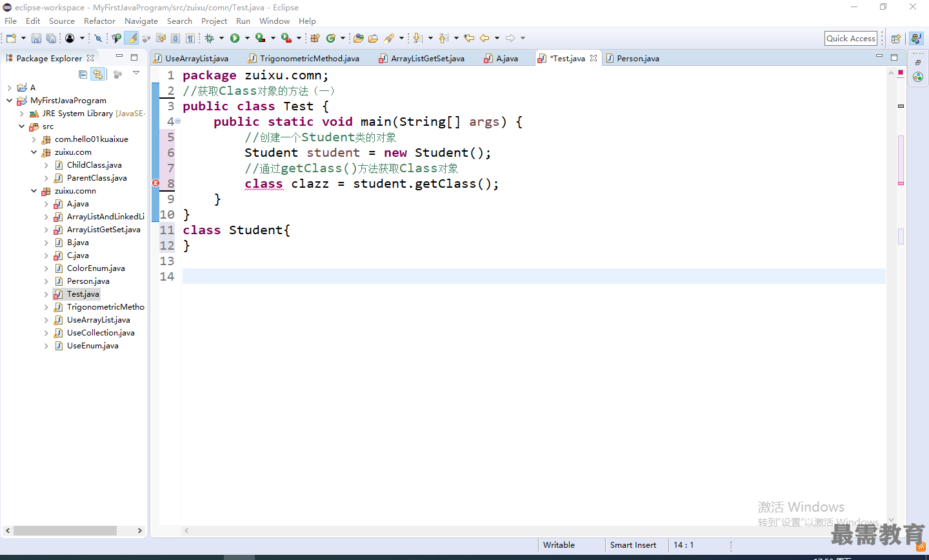Click the New Java Class icon
Screen dimensions: 929x560
coord(331,38)
